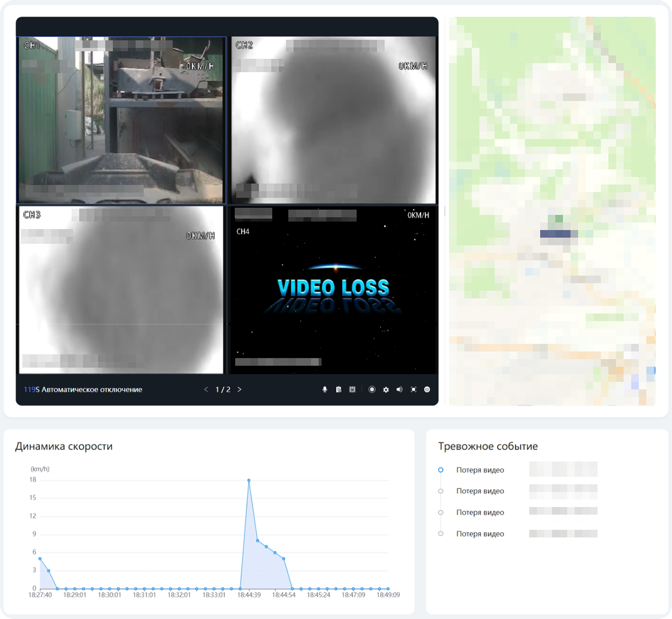Select last Потеря видео alarm event
Screen dimensions: 672x619
(x=480, y=534)
